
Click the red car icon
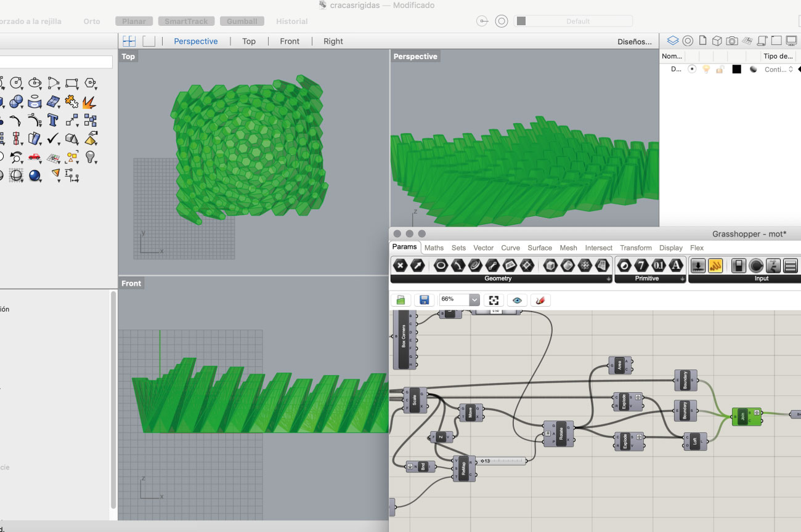pyautogui.click(x=35, y=157)
